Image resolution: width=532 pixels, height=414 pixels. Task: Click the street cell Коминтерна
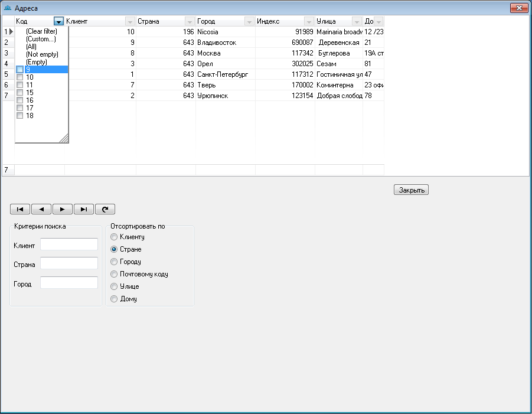click(x=339, y=85)
